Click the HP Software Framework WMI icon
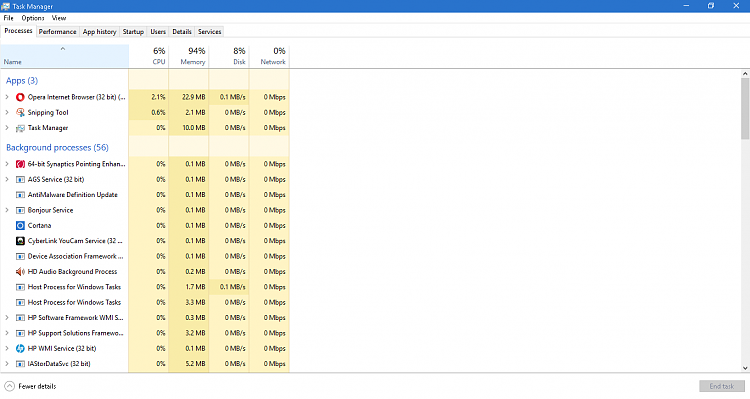The height and width of the screenshot is (399, 750). pos(20,318)
